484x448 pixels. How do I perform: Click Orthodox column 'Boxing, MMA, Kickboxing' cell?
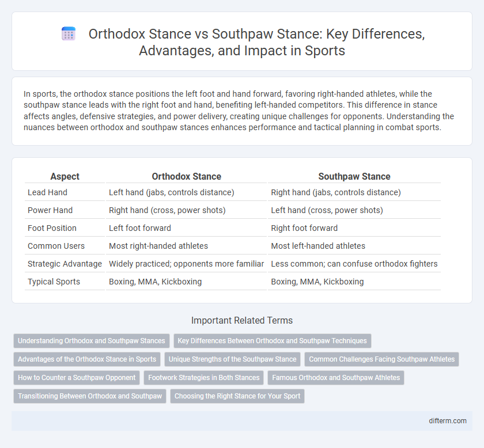point(186,282)
